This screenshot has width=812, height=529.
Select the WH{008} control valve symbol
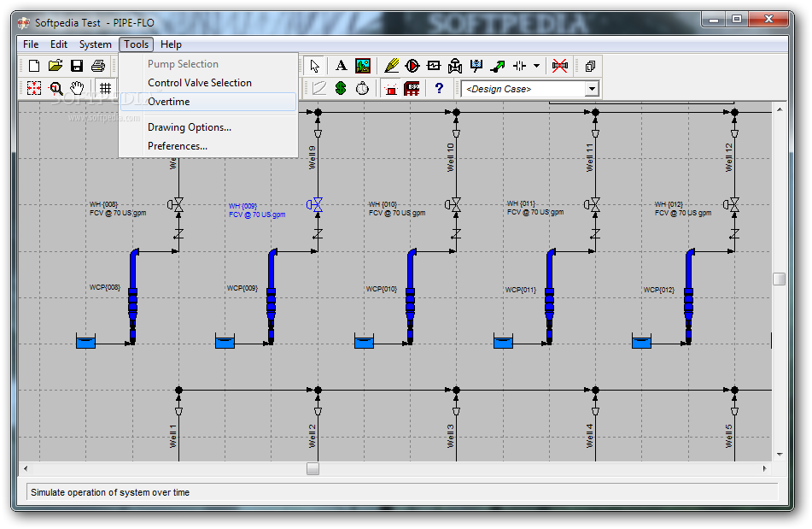pyautogui.click(x=176, y=204)
